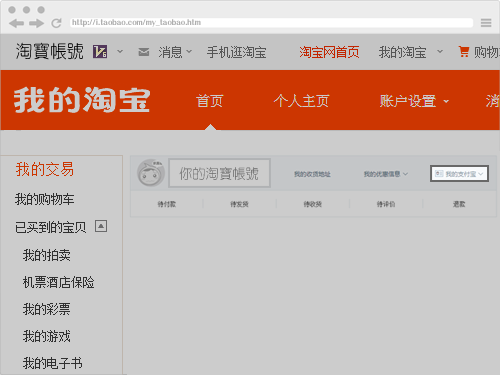Select the 待付款 order status
This screenshot has width=500, height=375.
point(167,204)
